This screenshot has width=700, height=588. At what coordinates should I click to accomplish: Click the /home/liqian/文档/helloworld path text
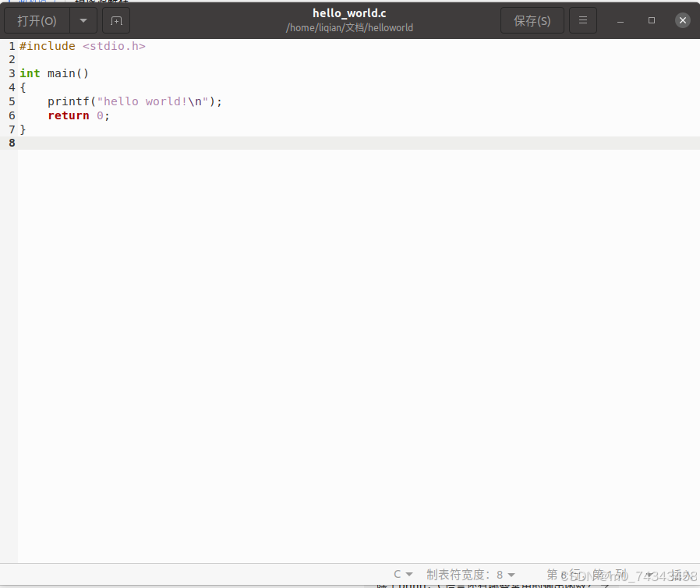click(x=349, y=27)
